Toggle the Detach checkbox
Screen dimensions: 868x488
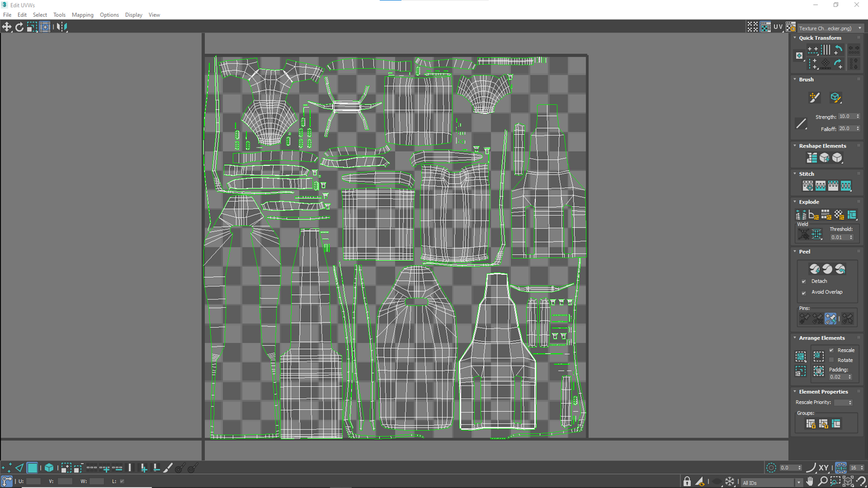[x=804, y=282]
